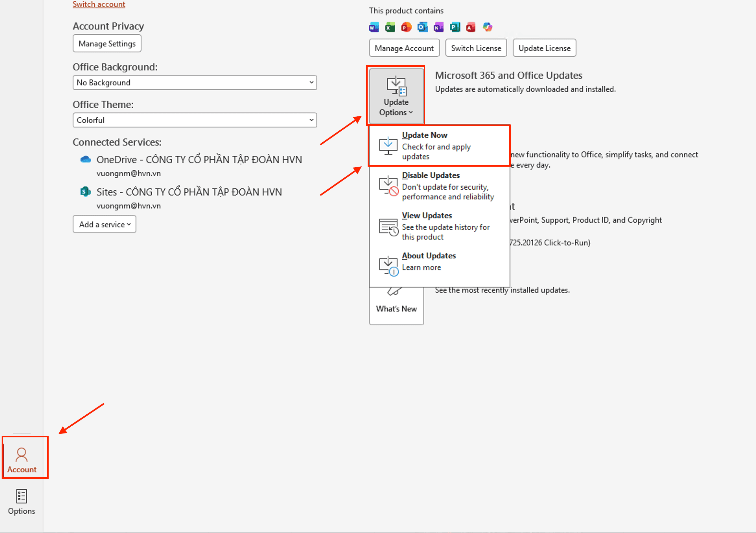The width and height of the screenshot is (756, 533).
Task: Click the Copilot app icon
Action: pos(487,27)
